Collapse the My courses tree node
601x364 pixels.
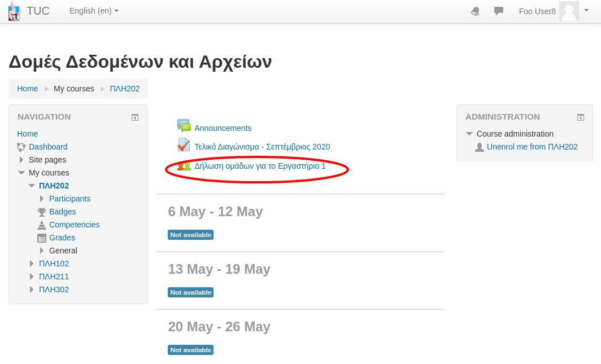[x=21, y=173]
